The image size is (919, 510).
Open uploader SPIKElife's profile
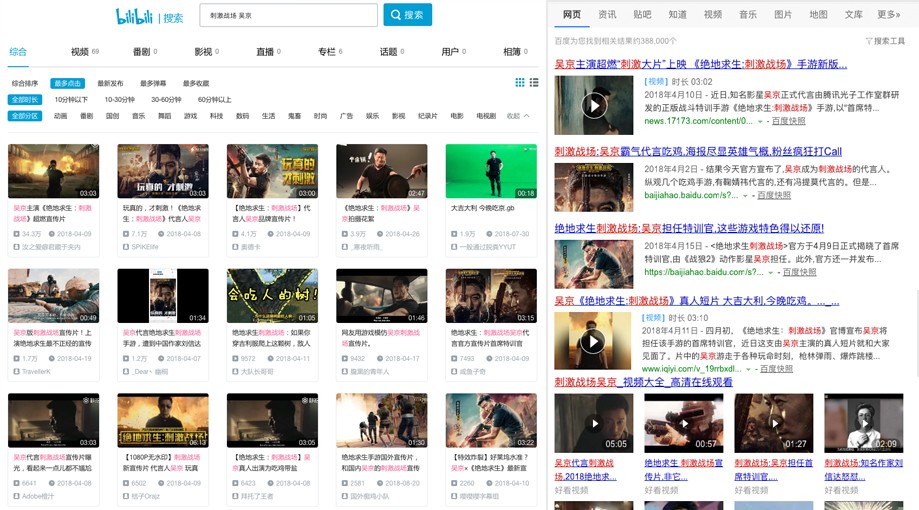145,247
